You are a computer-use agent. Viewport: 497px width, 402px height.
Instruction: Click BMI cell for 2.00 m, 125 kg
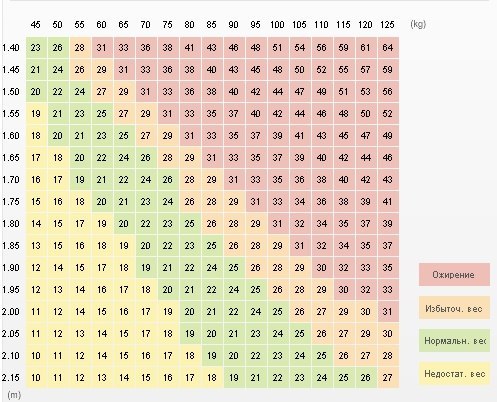tap(388, 312)
